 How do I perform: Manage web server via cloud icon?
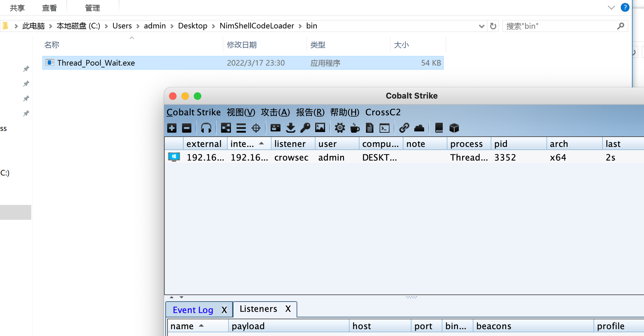click(419, 128)
